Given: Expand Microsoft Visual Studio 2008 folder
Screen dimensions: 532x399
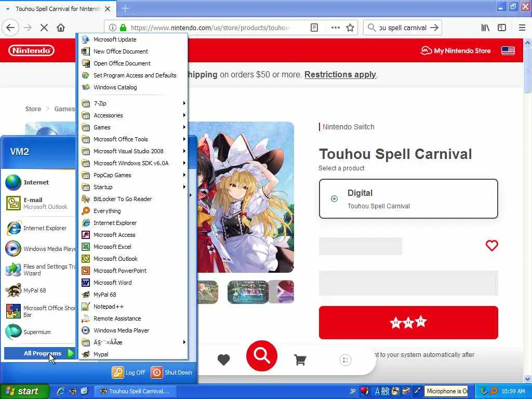Looking at the screenshot, I should 134,151.
